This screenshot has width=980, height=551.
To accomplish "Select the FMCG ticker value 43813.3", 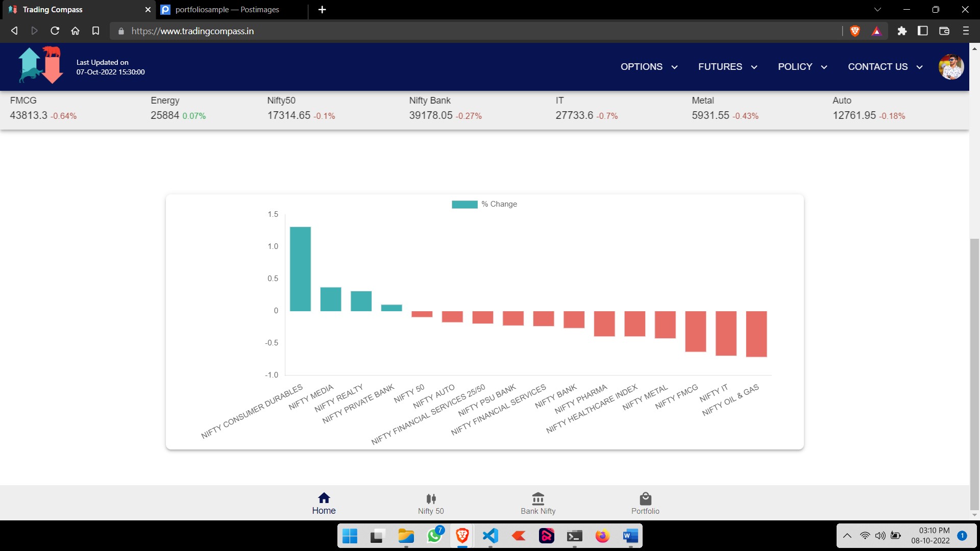I will pos(29,115).
